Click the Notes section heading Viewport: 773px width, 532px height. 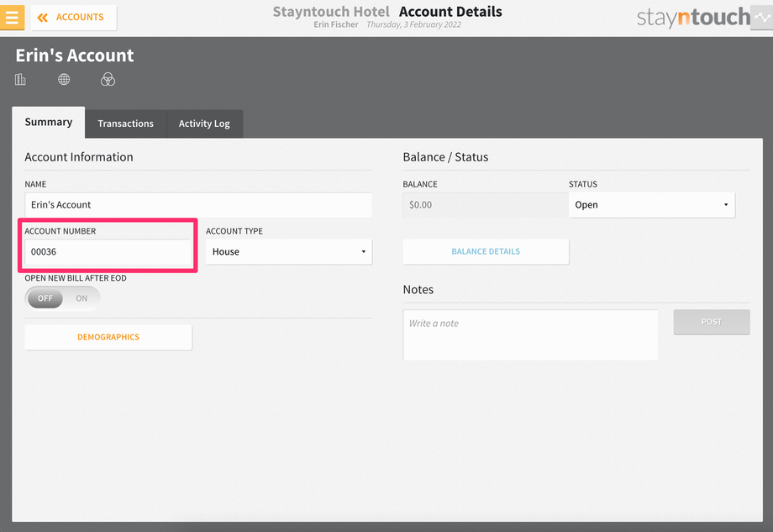418,289
